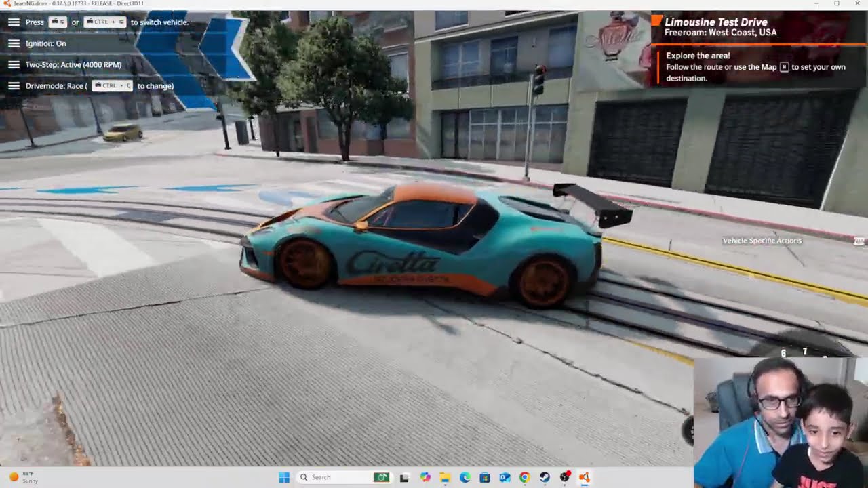The width and height of the screenshot is (868, 488).
Task: Click the BeamNG.drive taskbar icon
Action: (584, 477)
